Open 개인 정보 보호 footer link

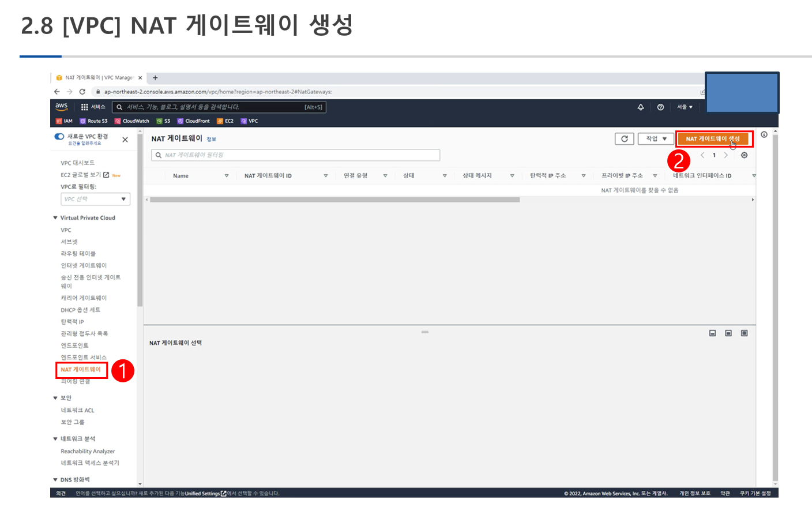click(x=695, y=494)
